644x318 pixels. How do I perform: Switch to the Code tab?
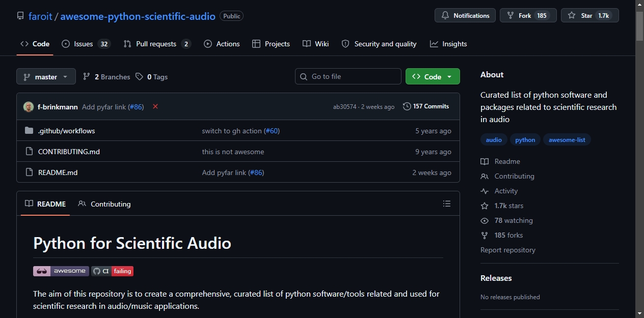point(35,44)
